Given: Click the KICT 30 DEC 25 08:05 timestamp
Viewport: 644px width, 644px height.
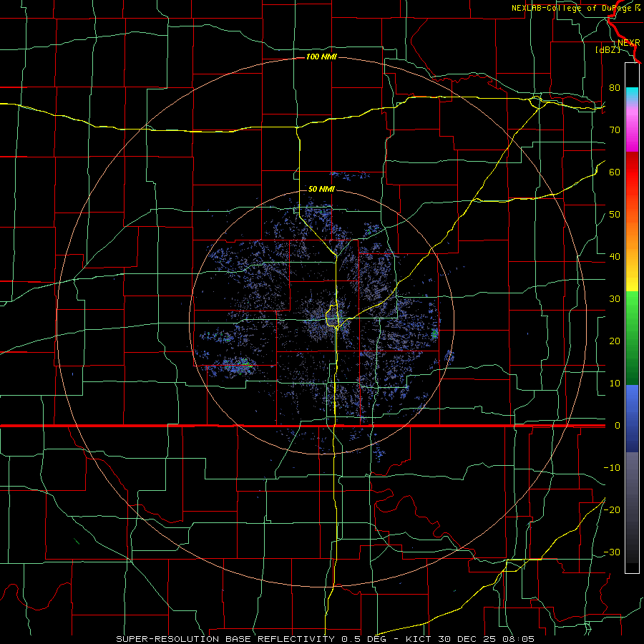Looking at the screenshot, I should pyautogui.click(x=470, y=639).
